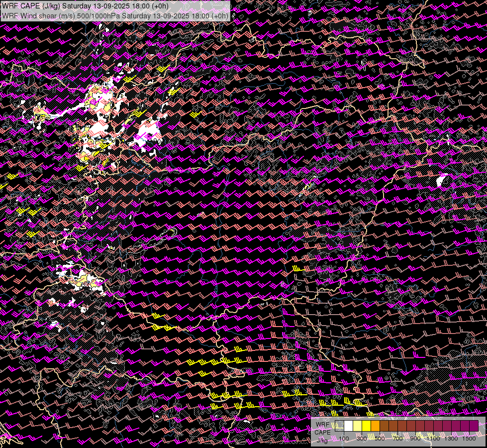
Task: Click the J/kg unit label in legend
Action: point(322,441)
